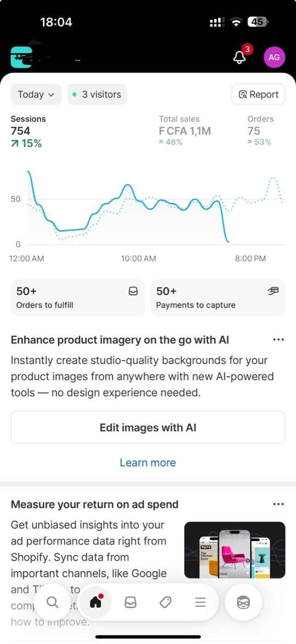This screenshot has height=644, width=296.
Task: Open options for the ad spend card
Action: [279, 504]
